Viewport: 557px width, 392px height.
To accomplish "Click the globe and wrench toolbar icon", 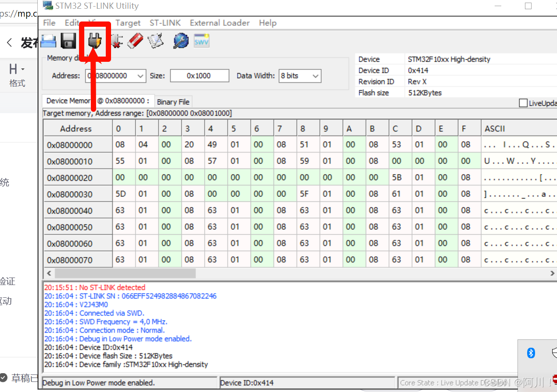I will pos(181,41).
